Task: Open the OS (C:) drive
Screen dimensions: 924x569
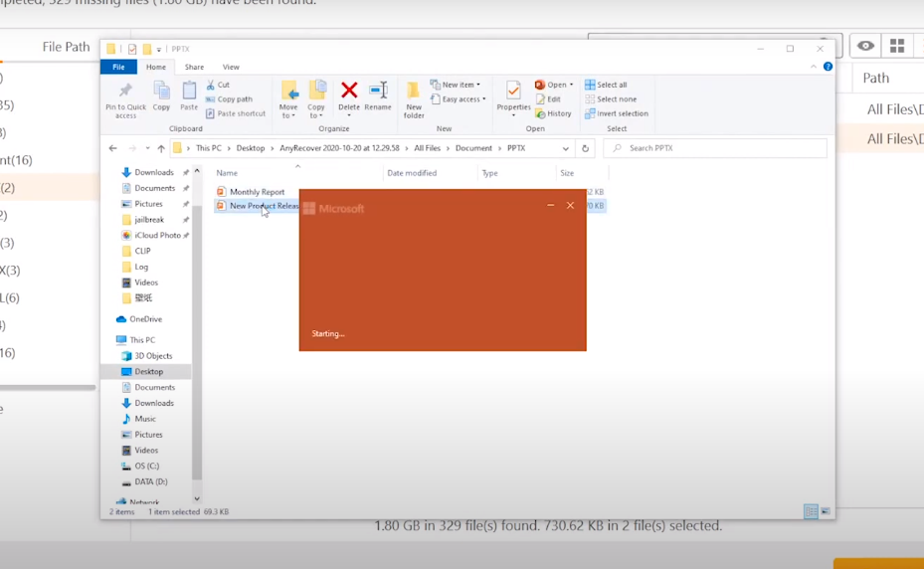Action: click(147, 467)
